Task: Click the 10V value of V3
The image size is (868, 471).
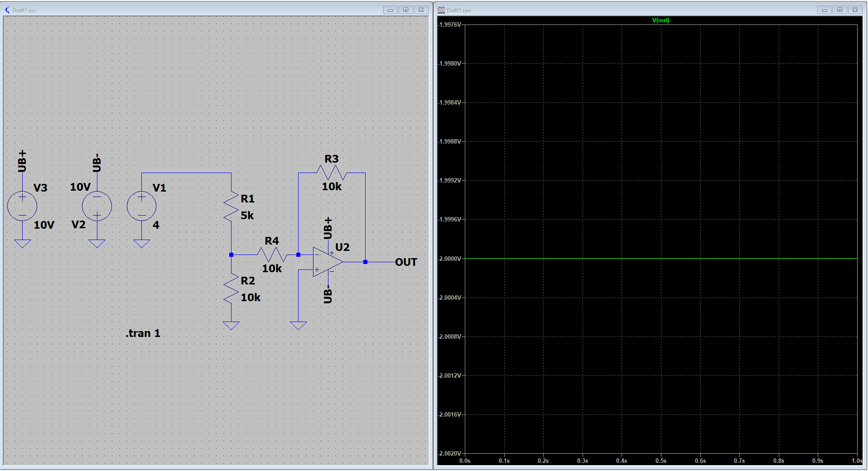Action: click(44, 225)
